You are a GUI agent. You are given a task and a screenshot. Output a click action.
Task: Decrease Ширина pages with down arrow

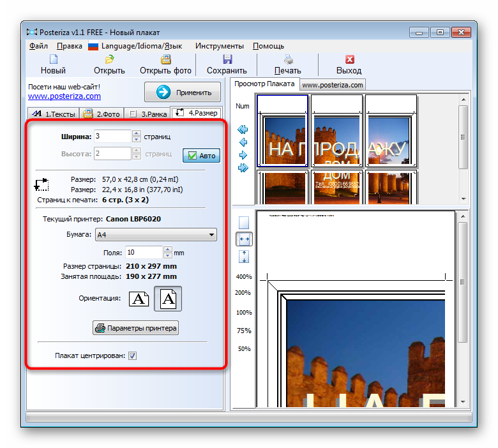pyautogui.click(x=137, y=139)
